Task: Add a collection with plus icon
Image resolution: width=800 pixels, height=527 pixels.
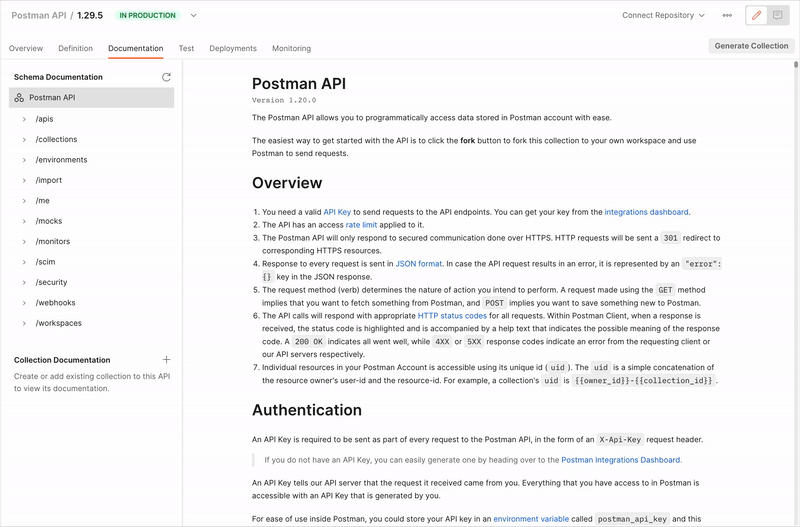Action: (x=166, y=360)
